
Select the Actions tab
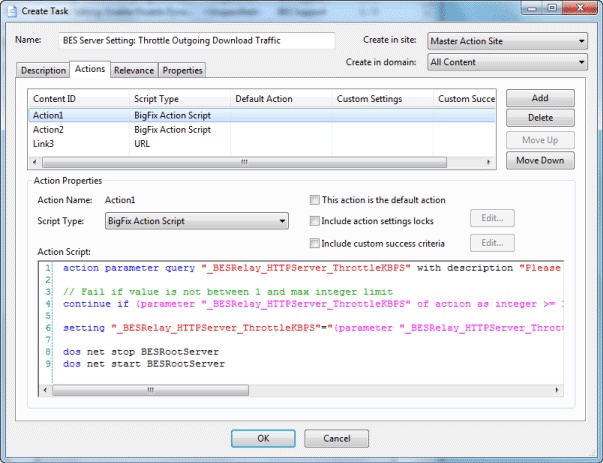(90, 69)
